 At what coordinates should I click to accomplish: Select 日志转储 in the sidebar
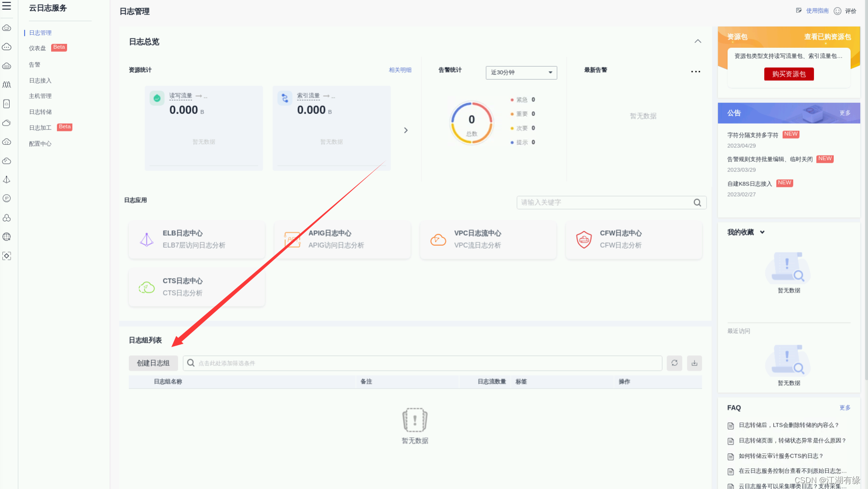[40, 112]
